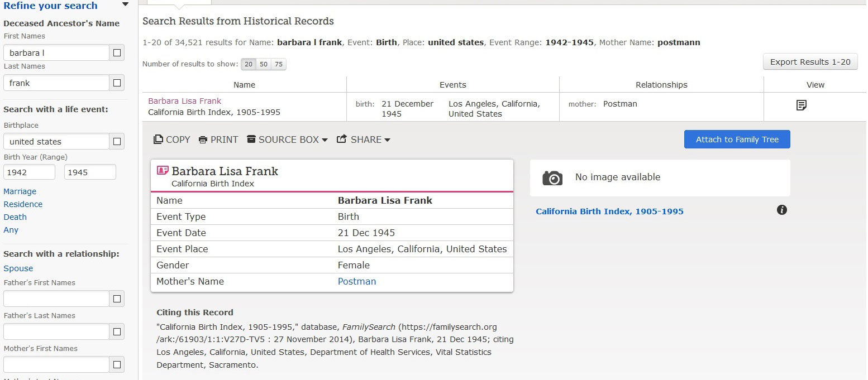868x380 pixels.
Task: Click Attach to Family Tree button
Action: (737, 140)
